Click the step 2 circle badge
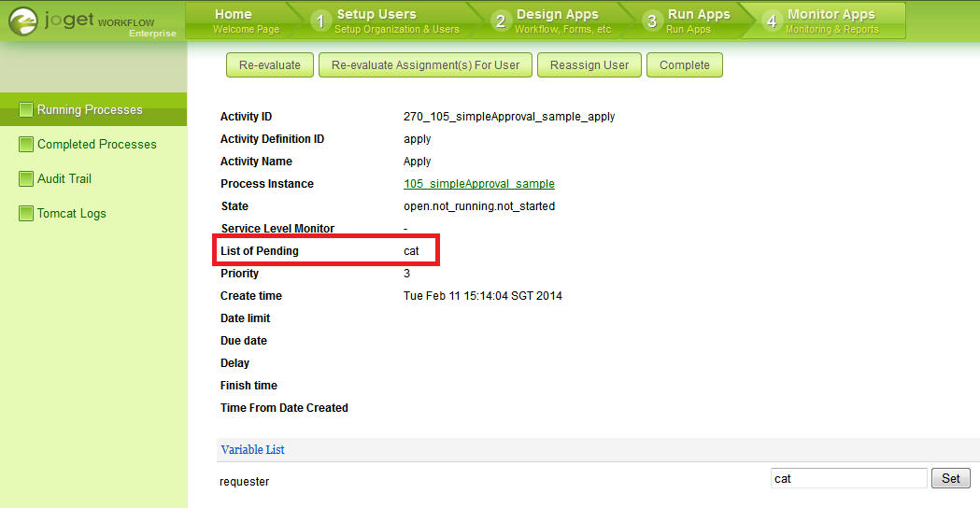This screenshot has width=980, height=508. click(x=500, y=21)
